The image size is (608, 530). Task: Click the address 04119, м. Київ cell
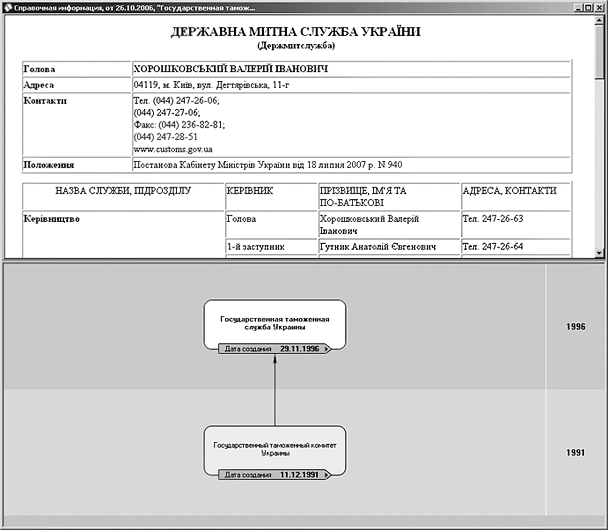[351, 85]
